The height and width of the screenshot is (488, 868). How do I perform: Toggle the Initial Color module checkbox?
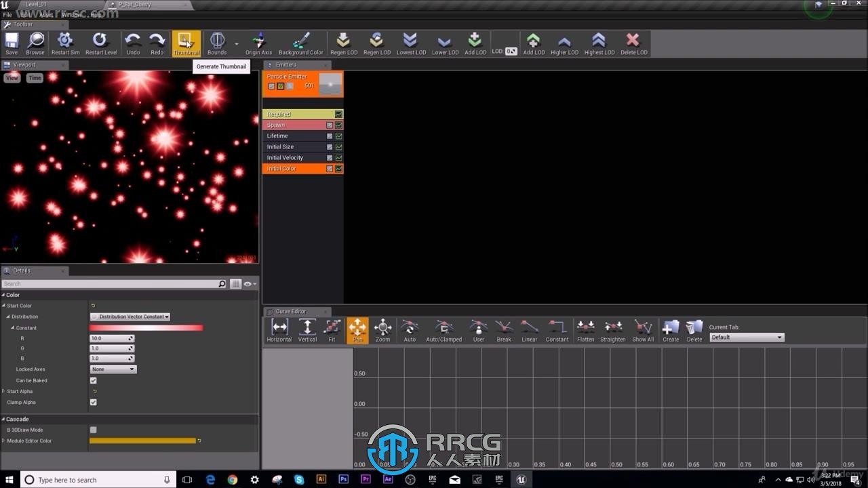(x=330, y=169)
